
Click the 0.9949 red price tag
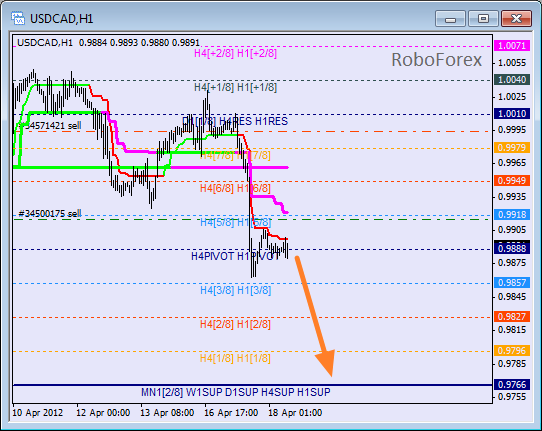(512, 180)
